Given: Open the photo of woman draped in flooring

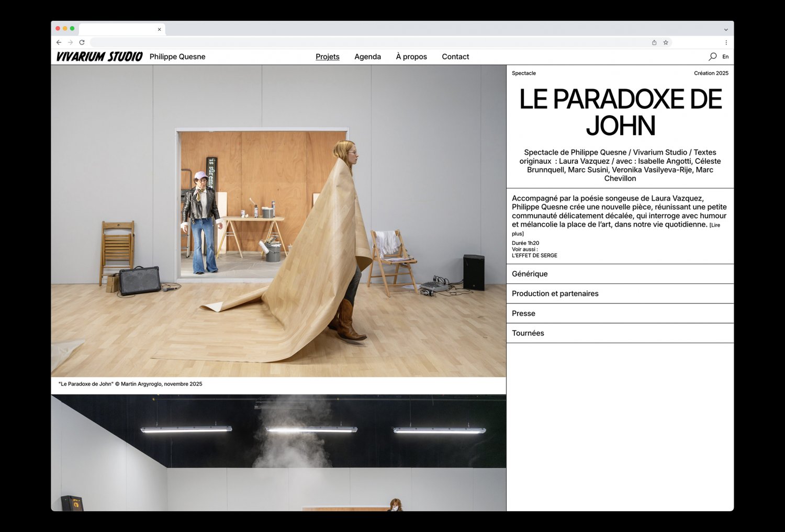Looking at the screenshot, I should pos(278,221).
